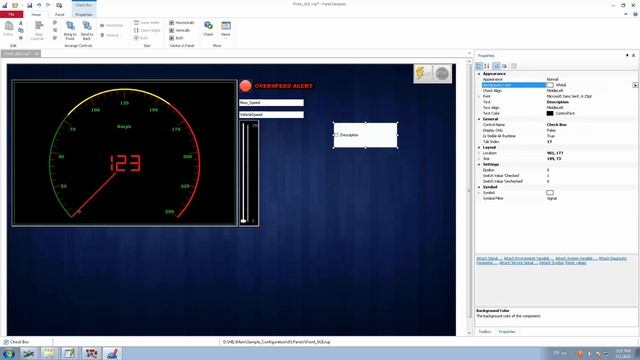This screenshot has width=640, height=360.
Task: Close the Front_GUI document tab
Action: (36, 53)
